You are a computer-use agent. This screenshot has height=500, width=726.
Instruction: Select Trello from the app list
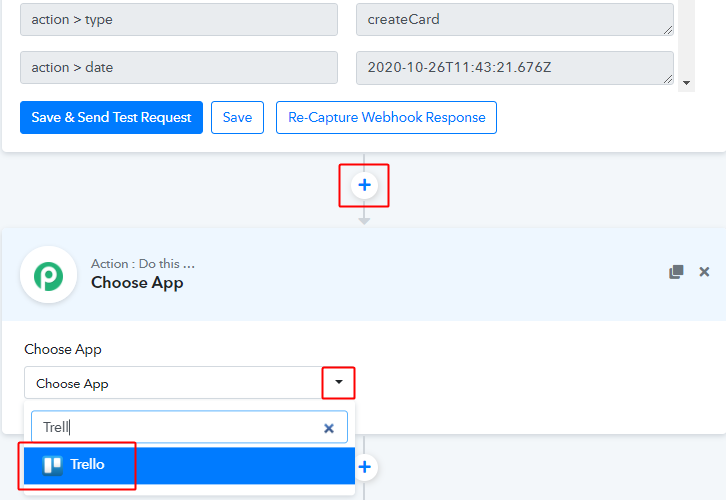pos(189,465)
